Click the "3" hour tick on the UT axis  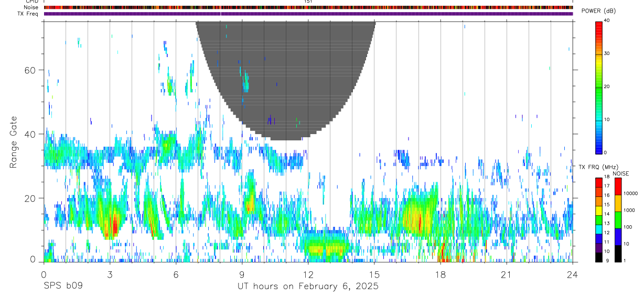point(110,274)
